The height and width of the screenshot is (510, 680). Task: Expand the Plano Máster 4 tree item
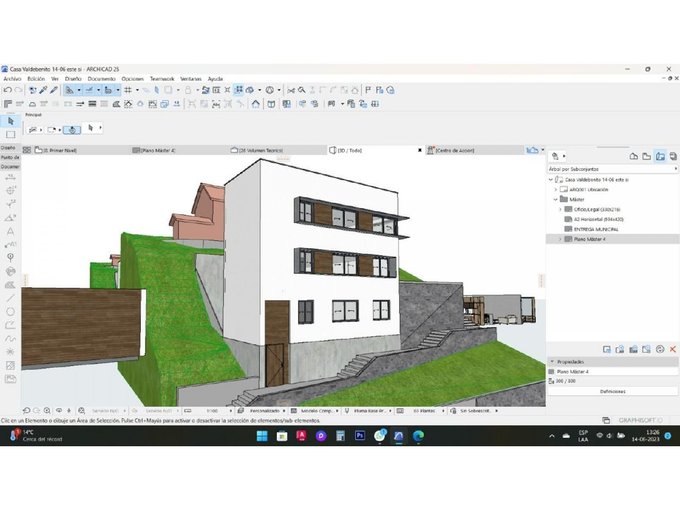point(558,239)
